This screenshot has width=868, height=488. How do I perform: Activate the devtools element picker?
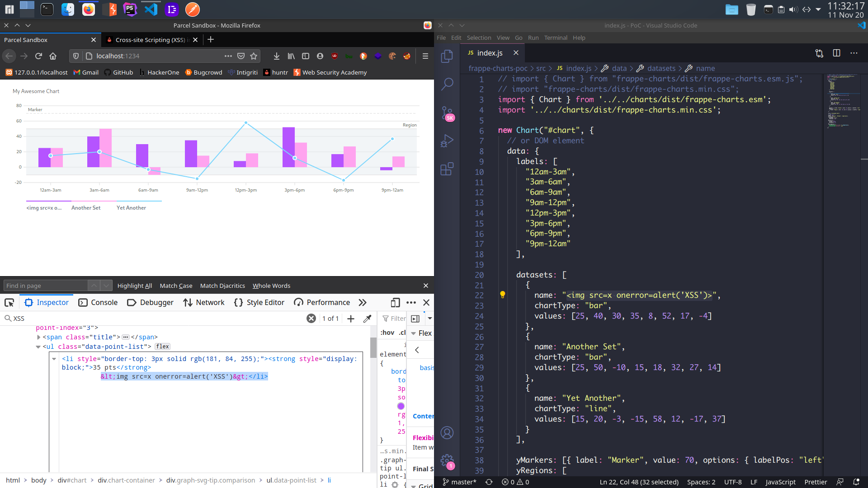pos(9,302)
